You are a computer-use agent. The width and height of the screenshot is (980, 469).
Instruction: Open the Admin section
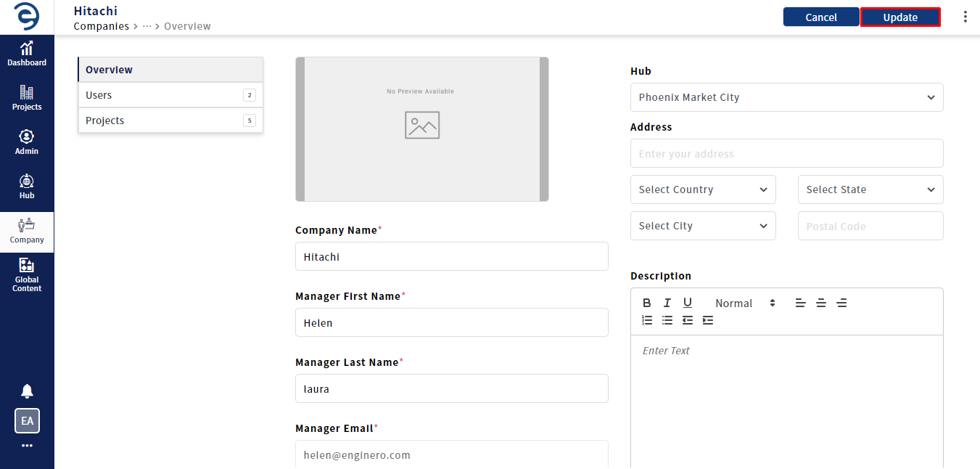coord(27,142)
